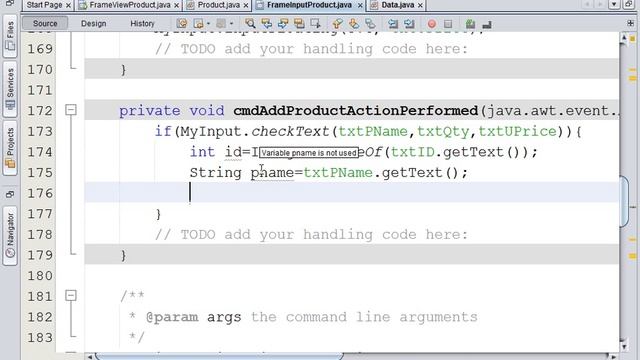The height and width of the screenshot is (360, 640).
Task: Open the Projects side panel
Action: (x=10, y=148)
